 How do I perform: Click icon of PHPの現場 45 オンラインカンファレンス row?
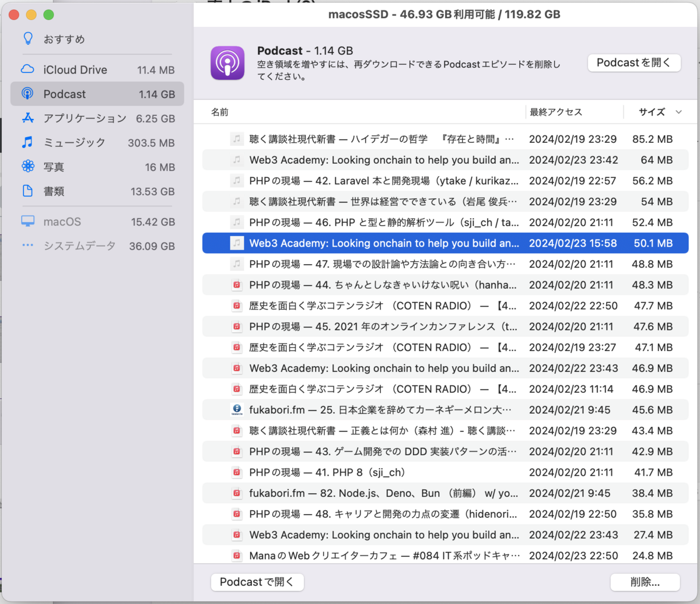coord(236,326)
